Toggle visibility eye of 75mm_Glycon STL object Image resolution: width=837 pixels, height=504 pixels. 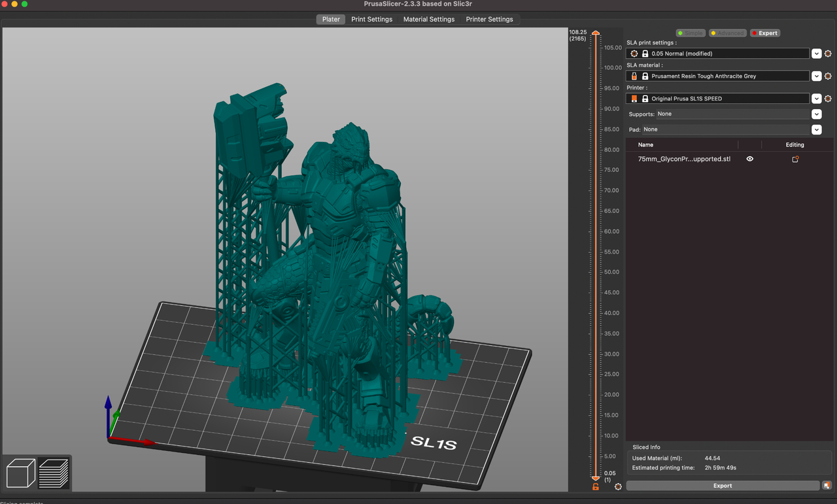(x=750, y=159)
